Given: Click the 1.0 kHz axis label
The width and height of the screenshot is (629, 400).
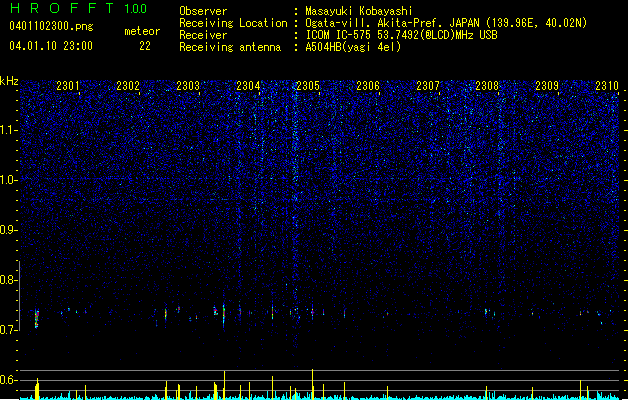Looking at the screenshot, I should click(x=9, y=180).
